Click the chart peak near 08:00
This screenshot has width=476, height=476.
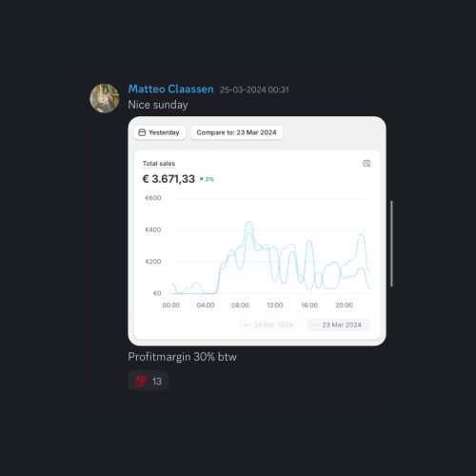point(249,222)
